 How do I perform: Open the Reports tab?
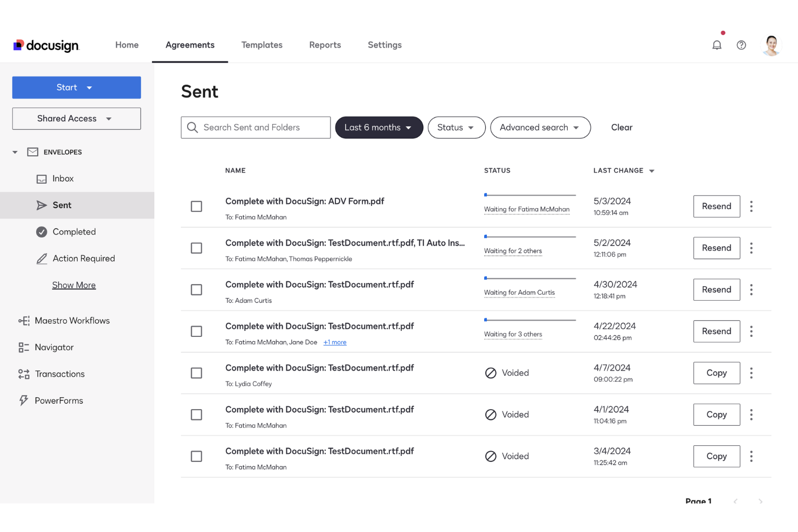click(325, 45)
